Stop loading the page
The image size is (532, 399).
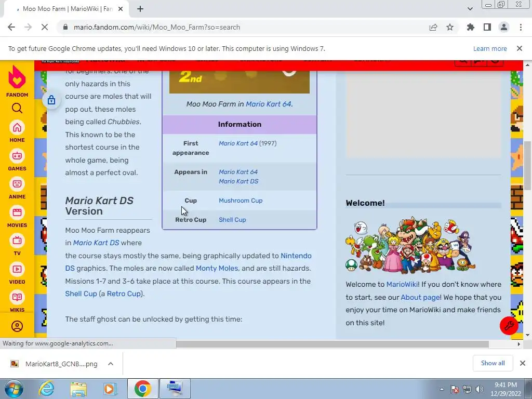pyautogui.click(x=45, y=27)
